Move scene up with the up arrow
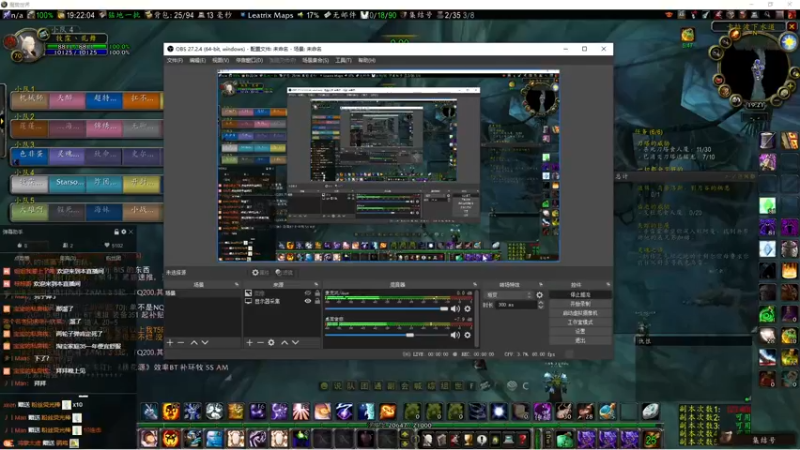 tap(194, 342)
